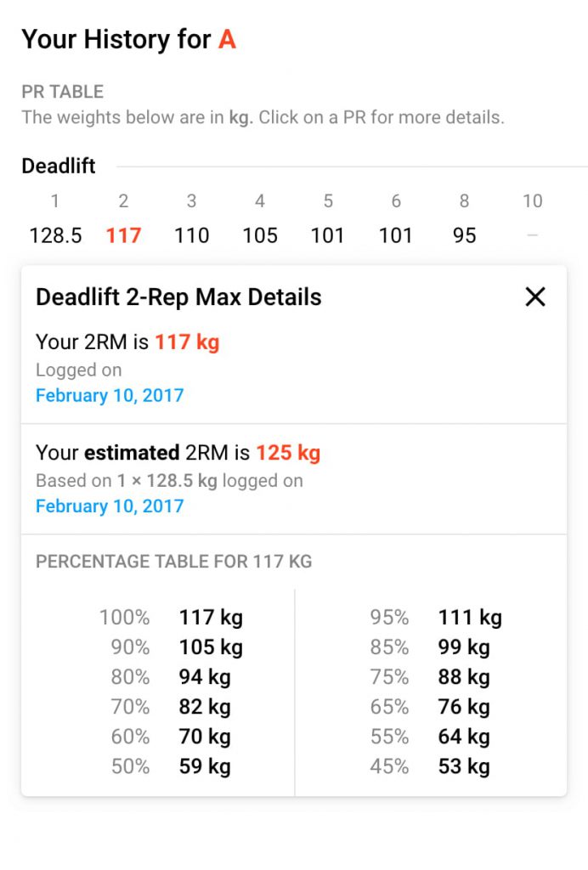Click the estimated 2RM date February 10, 2017
The width and height of the screenshot is (588, 870).
(x=109, y=506)
